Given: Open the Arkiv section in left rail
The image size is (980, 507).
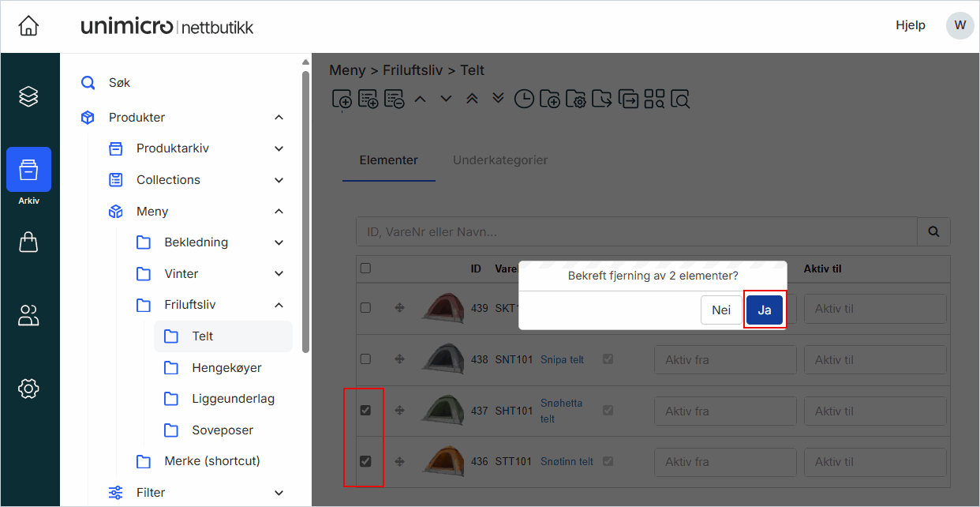Looking at the screenshot, I should [28, 170].
